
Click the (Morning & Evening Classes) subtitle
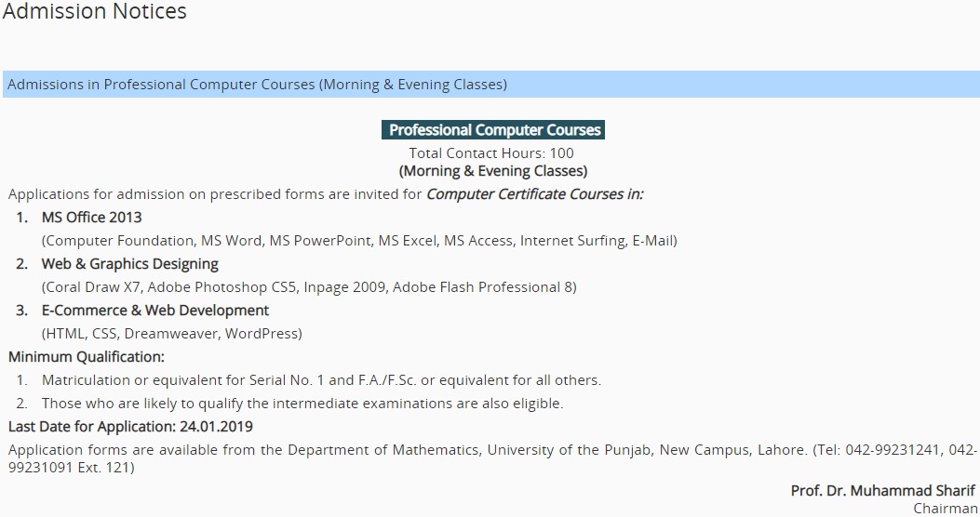(493, 171)
